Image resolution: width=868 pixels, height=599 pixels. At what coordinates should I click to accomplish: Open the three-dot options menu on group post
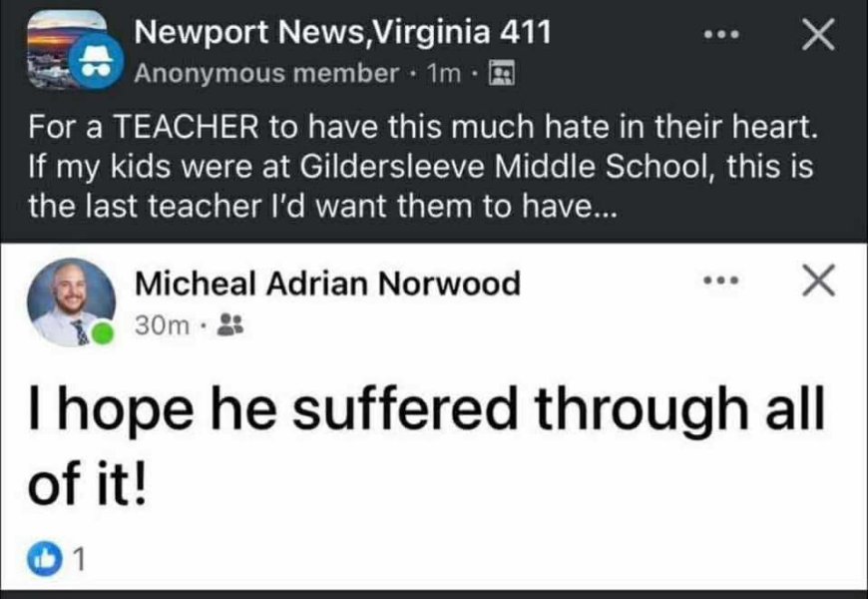click(x=720, y=34)
